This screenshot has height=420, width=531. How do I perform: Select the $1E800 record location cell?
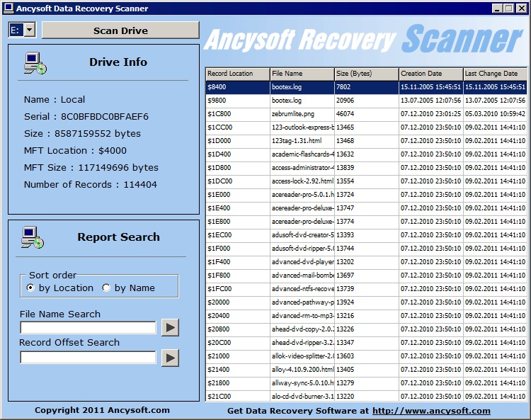coord(237,222)
